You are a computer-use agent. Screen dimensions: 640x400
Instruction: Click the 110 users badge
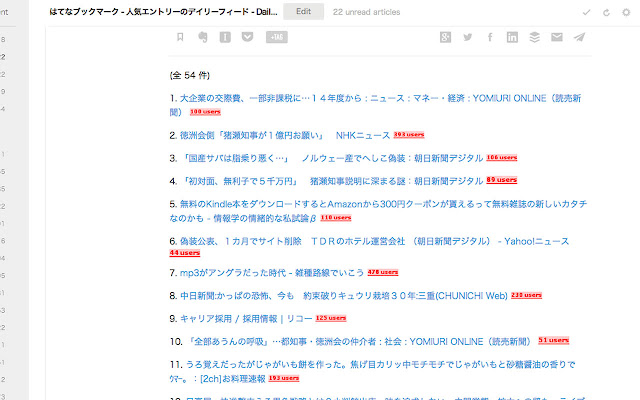[x=336, y=218]
